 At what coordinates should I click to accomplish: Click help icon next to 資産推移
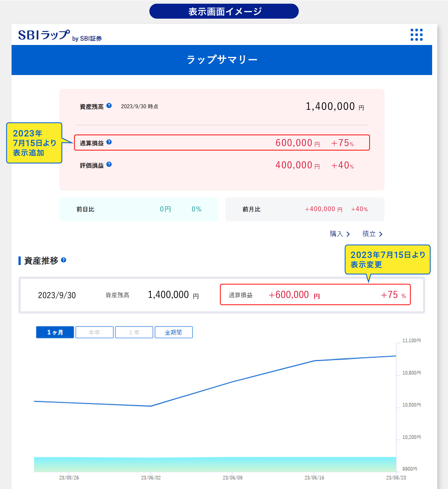coord(63,260)
